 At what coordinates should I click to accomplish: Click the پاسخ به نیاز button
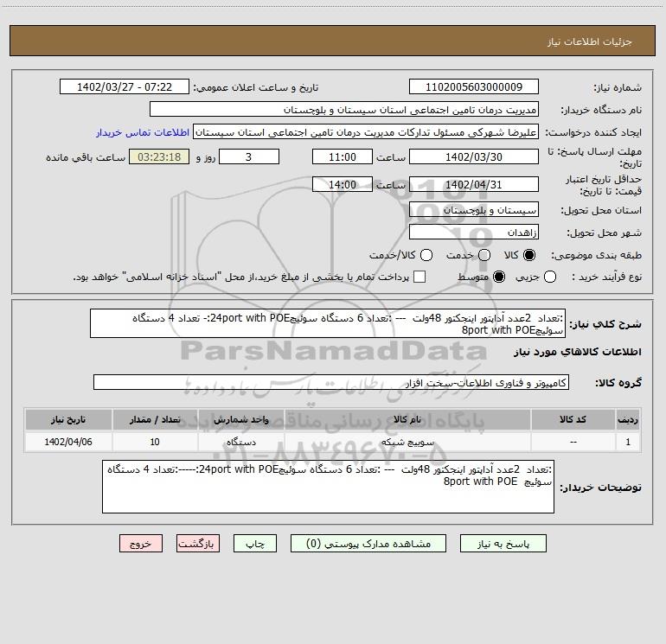pyautogui.click(x=503, y=544)
